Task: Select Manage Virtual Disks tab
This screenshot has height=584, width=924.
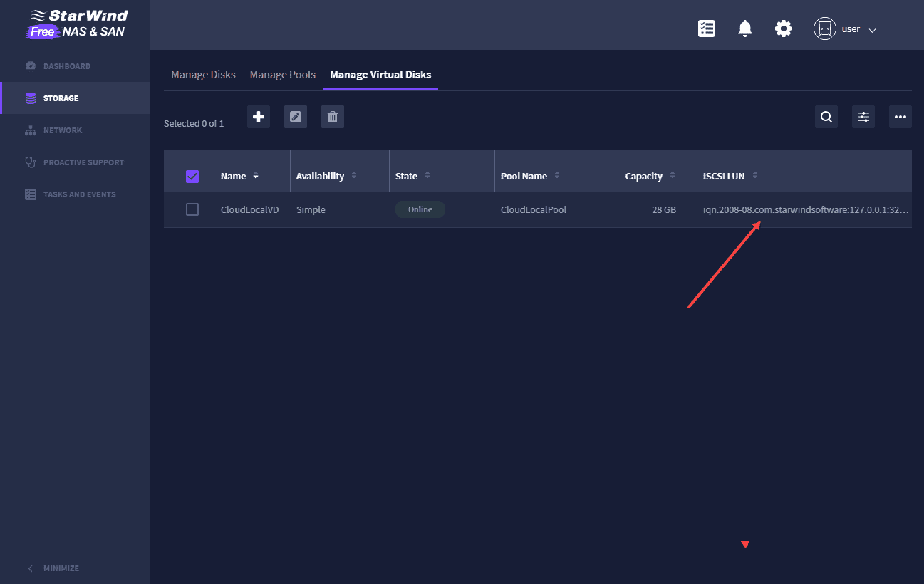Action: click(380, 75)
